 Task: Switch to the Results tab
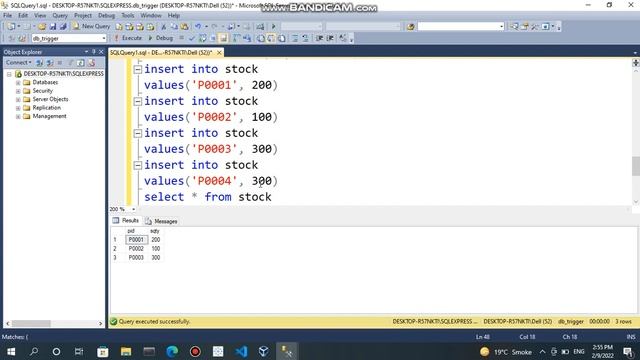126,220
